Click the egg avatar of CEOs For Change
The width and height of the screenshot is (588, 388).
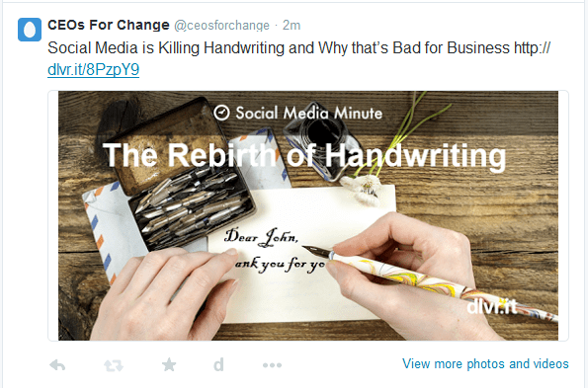click(x=30, y=30)
